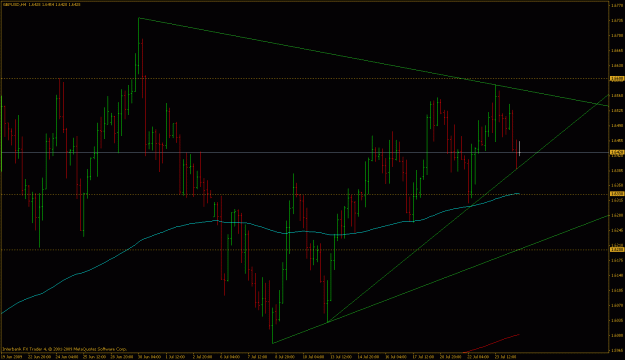The image size is (625, 360).
Task: Click the highlighted price label of top dashed line
Action: click(617, 79)
